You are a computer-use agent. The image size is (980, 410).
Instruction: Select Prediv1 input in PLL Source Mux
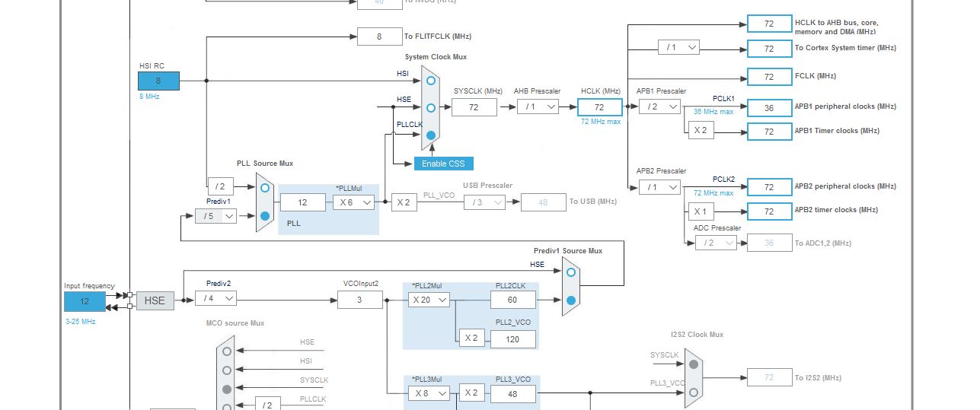(x=265, y=216)
